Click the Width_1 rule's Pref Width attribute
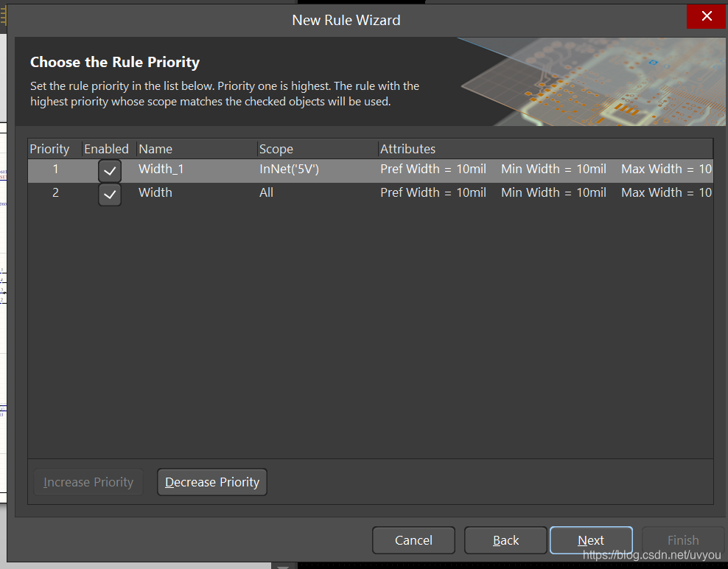The image size is (728, 569). pos(433,170)
